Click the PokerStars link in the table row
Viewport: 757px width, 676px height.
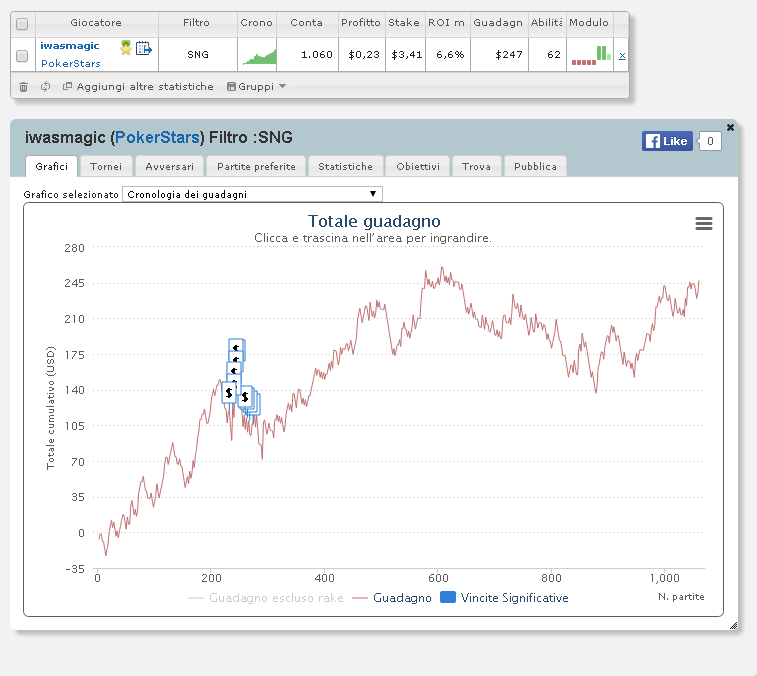pyautogui.click(x=70, y=63)
